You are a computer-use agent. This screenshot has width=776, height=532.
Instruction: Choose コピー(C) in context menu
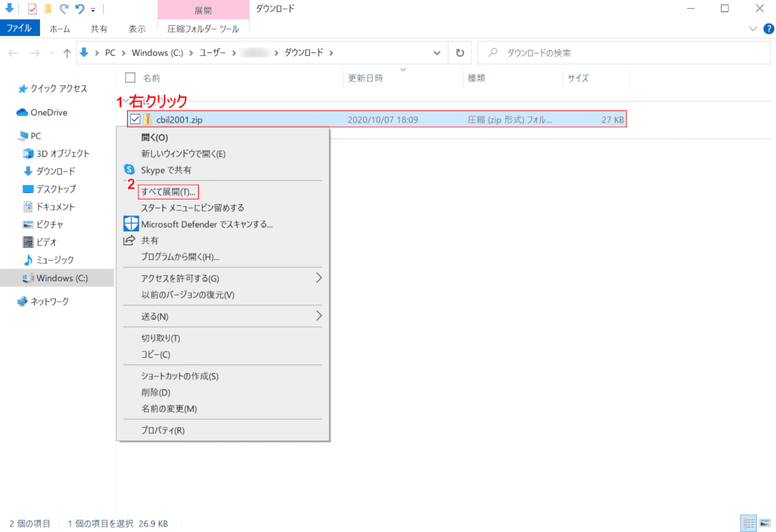(x=221, y=354)
